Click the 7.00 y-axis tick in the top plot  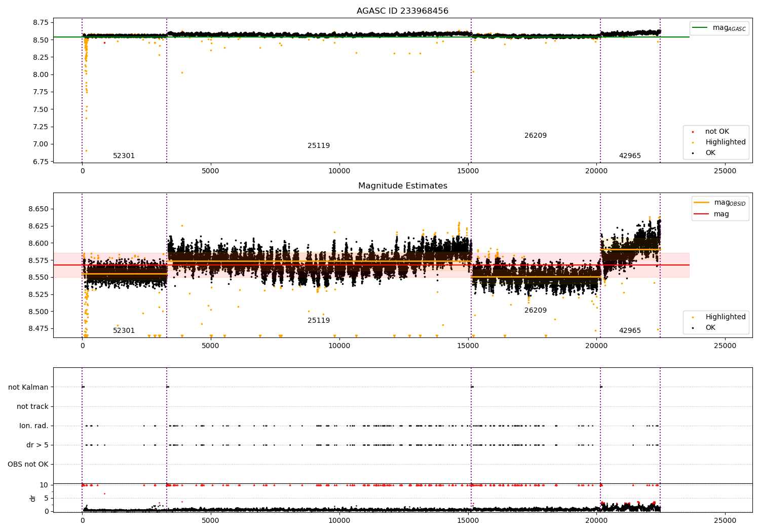tap(41, 144)
